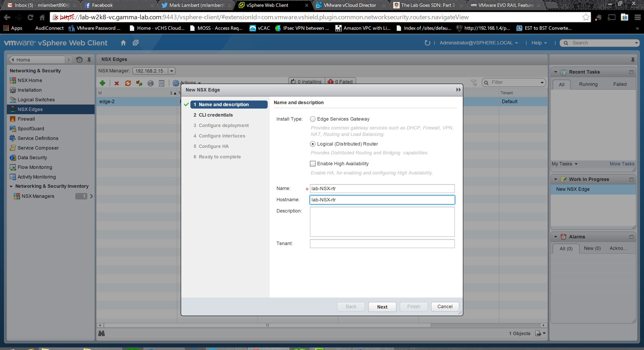Click the orange refresh toolbar icon

click(128, 83)
